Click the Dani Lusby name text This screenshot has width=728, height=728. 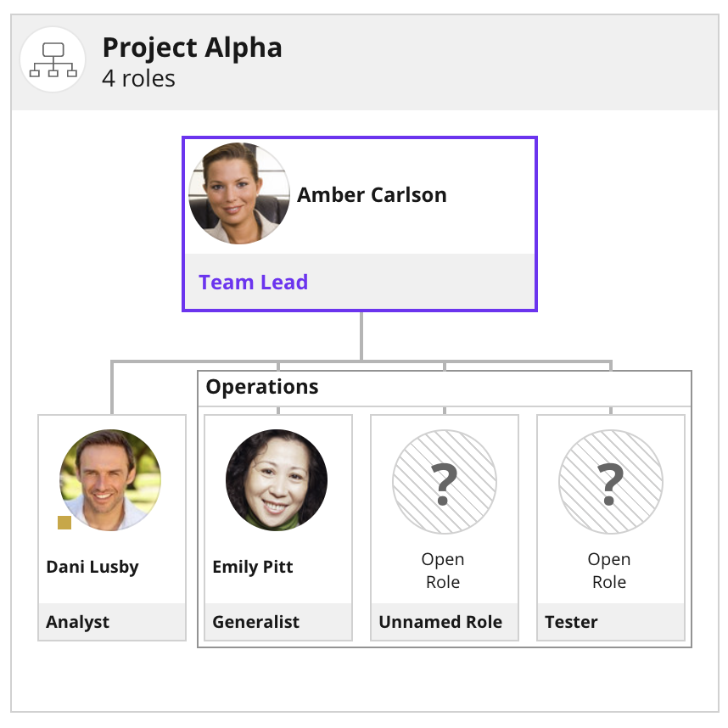click(92, 567)
